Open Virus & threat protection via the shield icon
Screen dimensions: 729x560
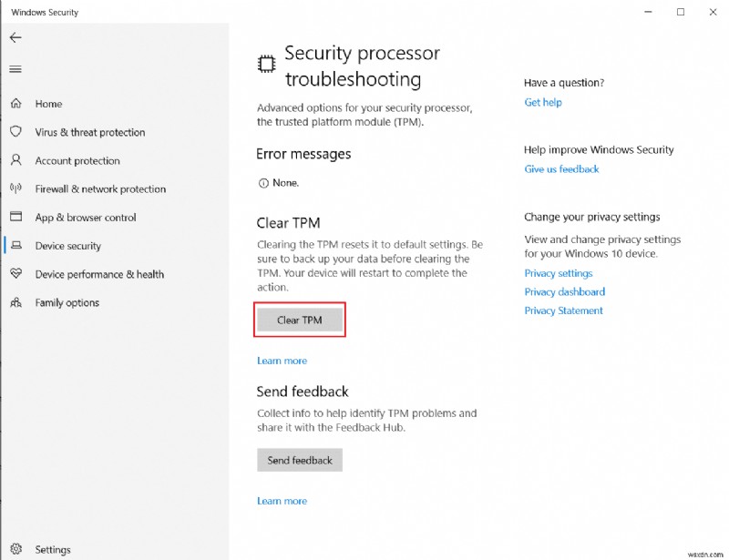click(x=15, y=132)
